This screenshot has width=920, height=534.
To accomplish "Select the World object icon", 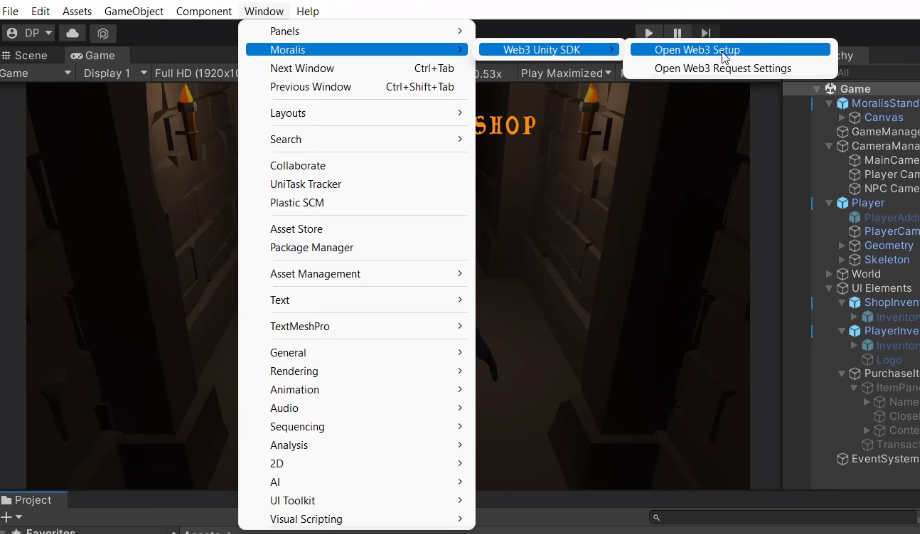I will [x=843, y=274].
